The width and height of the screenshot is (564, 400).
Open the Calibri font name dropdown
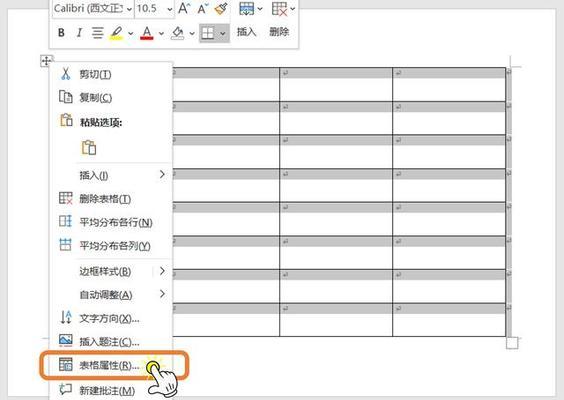click(93, 8)
